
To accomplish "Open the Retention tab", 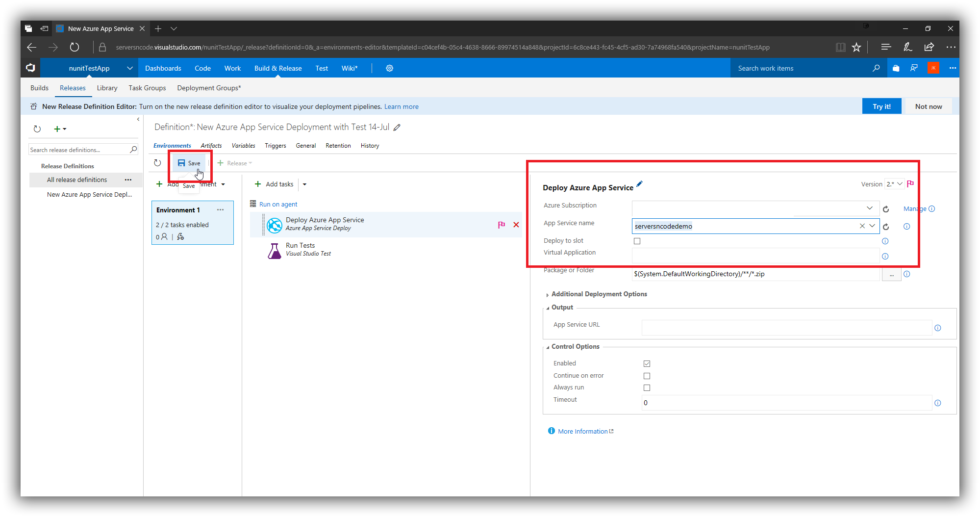I will pos(338,146).
